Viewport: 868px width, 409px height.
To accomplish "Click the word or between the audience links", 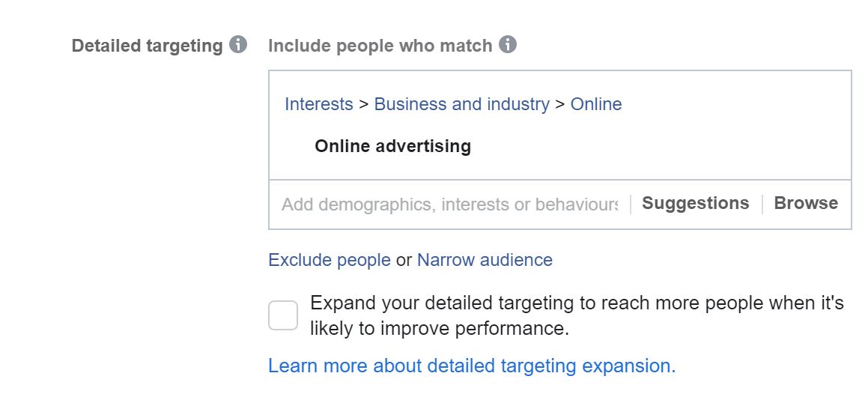I will point(404,260).
